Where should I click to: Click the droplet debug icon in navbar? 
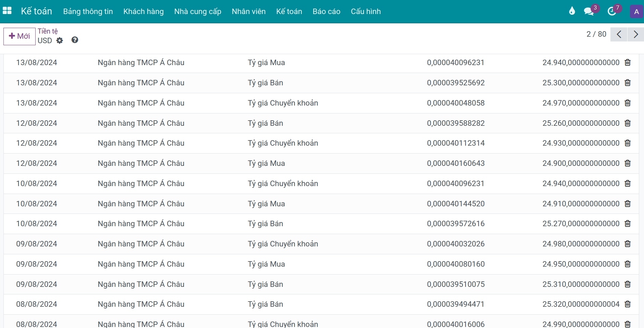[x=572, y=11]
